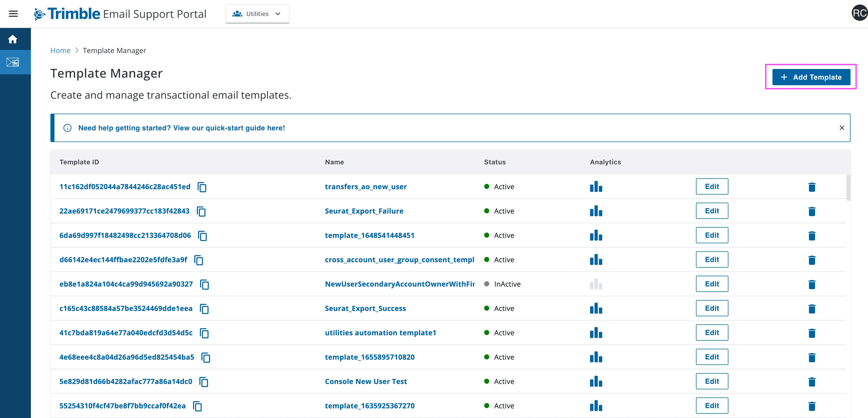Delete the transfers_ao_new_user template

click(812, 187)
